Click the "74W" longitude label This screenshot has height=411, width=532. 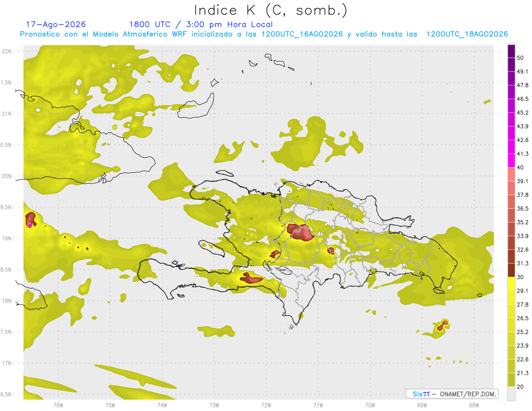(162, 405)
